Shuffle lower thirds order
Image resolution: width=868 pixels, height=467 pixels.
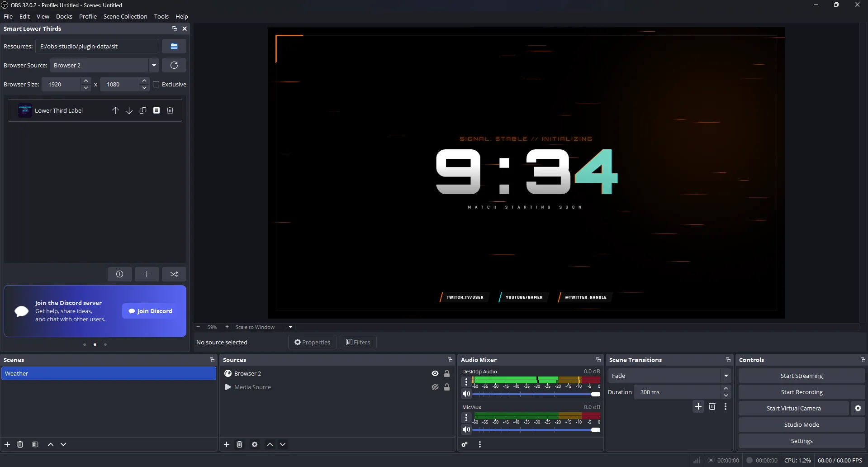point(174,274)
